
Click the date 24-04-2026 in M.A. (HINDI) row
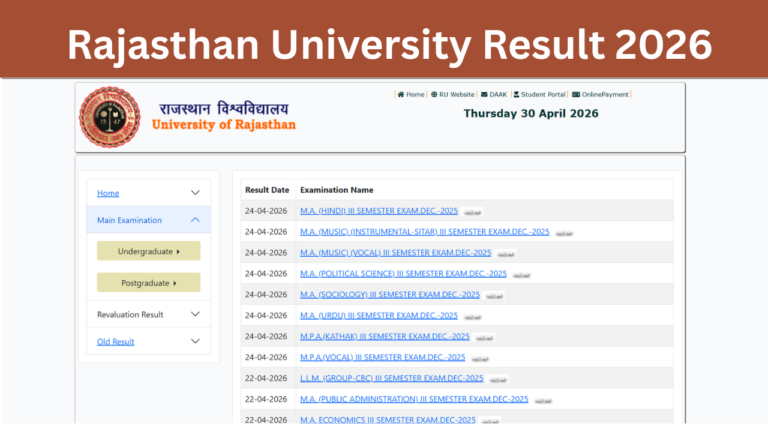tap(266, 211)
